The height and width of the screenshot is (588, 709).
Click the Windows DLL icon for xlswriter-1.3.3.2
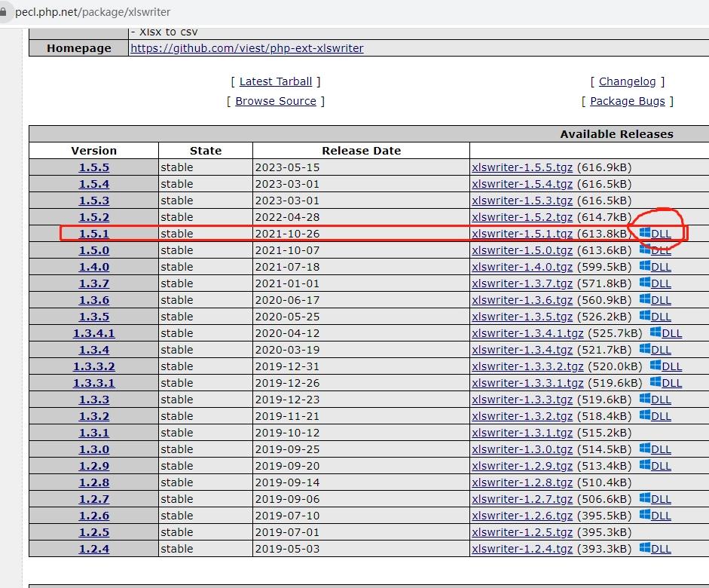click(656, 366)
